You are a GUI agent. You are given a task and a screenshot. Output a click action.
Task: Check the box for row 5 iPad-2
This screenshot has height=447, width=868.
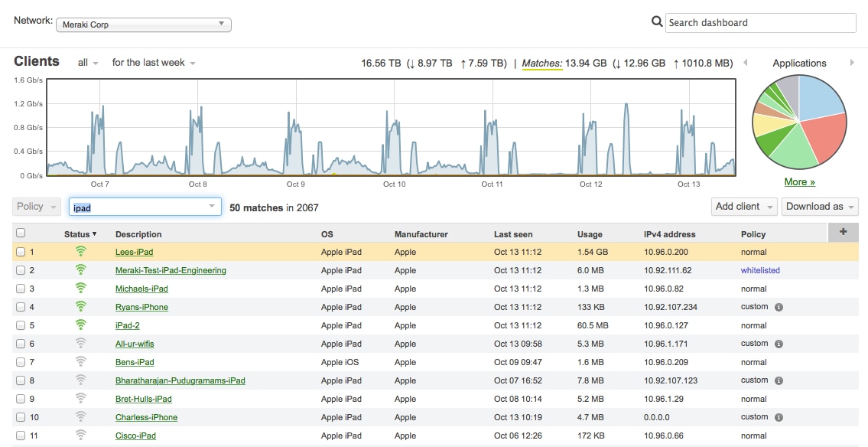coord(21,325)
